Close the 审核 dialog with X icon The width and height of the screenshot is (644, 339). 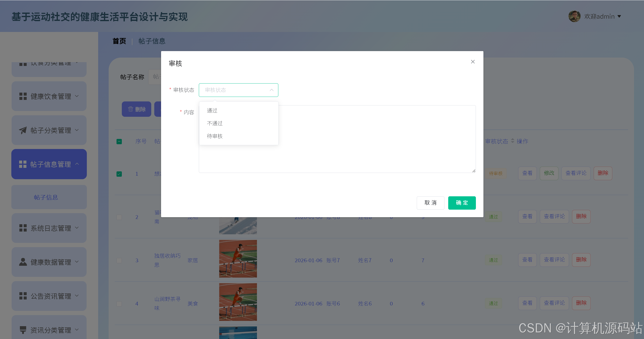click(x=473, y=62)
